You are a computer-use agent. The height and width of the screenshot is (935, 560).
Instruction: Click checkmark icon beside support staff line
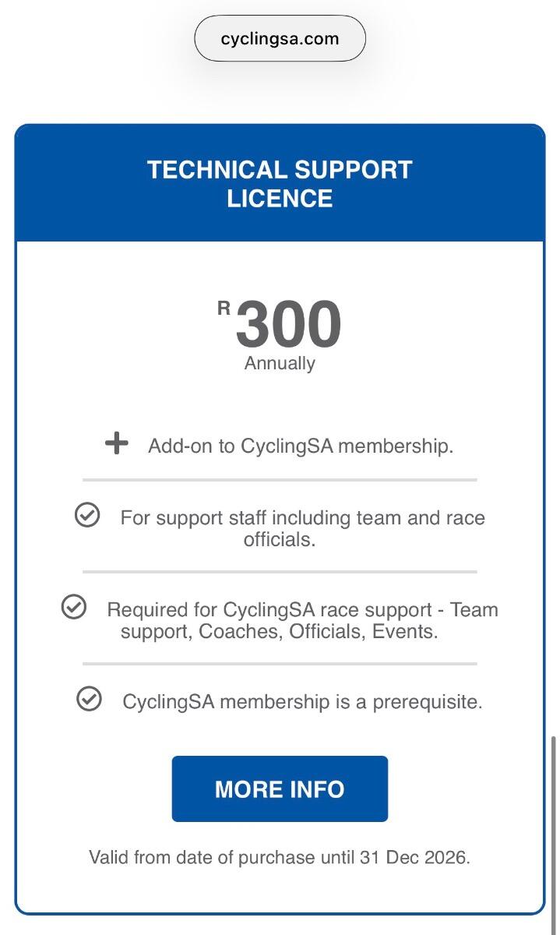click(x=87, y=515)
